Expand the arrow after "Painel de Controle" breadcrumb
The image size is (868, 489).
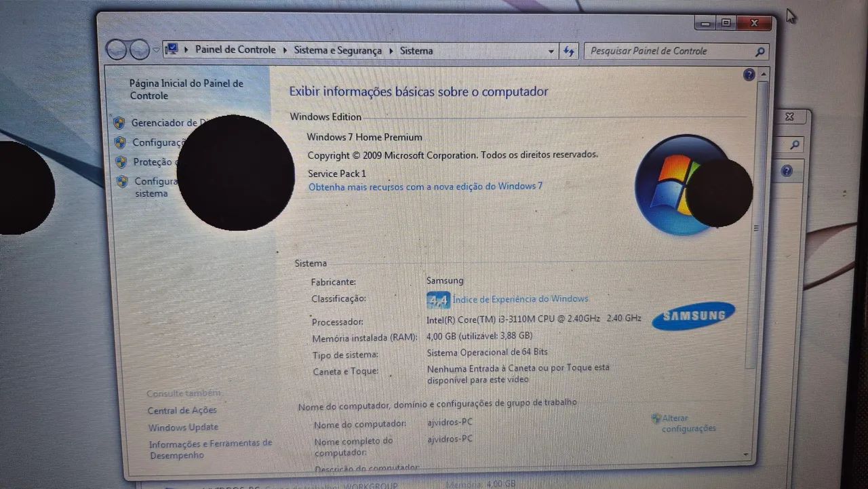(285, 50)
